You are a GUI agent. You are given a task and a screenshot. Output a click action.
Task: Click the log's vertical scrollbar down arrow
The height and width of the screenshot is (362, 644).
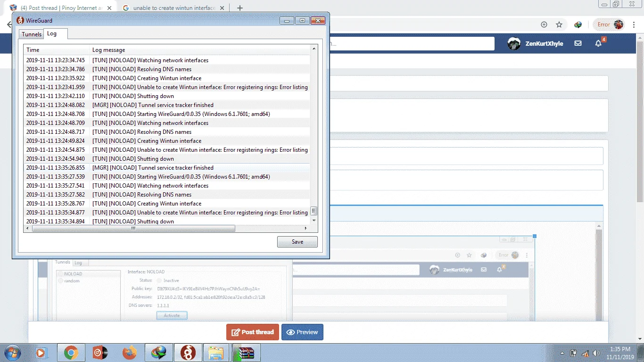tap(314, 220)
